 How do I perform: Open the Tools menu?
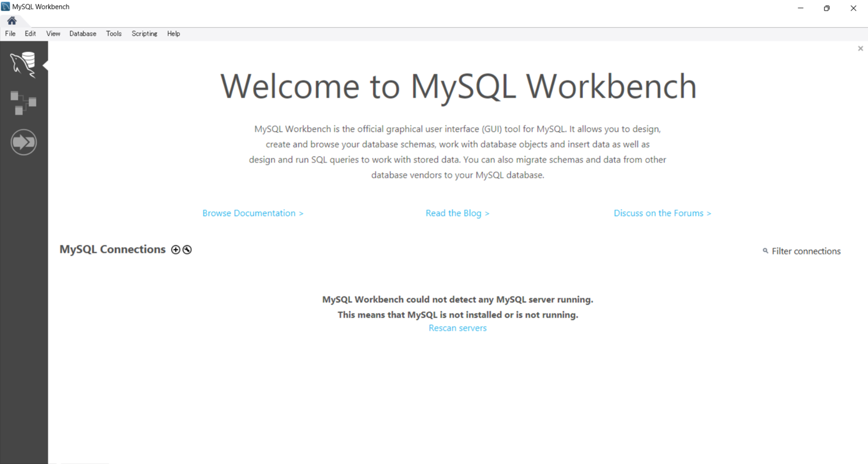click(114, 34)
